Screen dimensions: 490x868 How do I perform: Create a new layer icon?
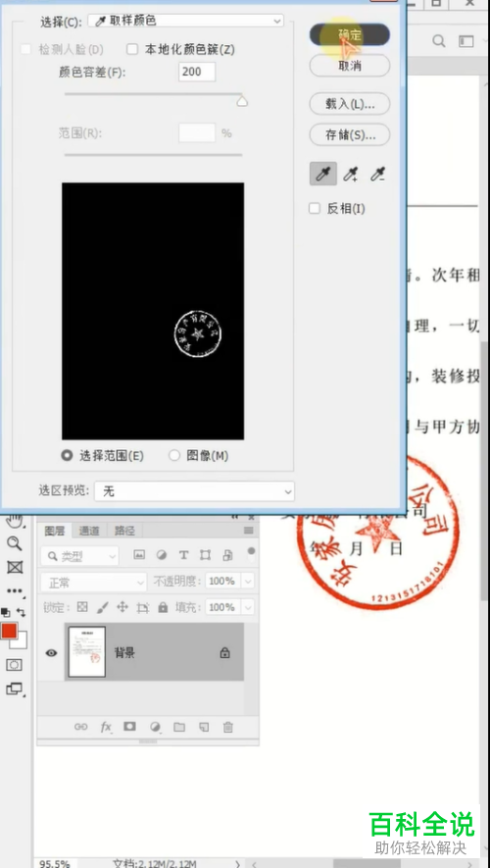[204, 727]
